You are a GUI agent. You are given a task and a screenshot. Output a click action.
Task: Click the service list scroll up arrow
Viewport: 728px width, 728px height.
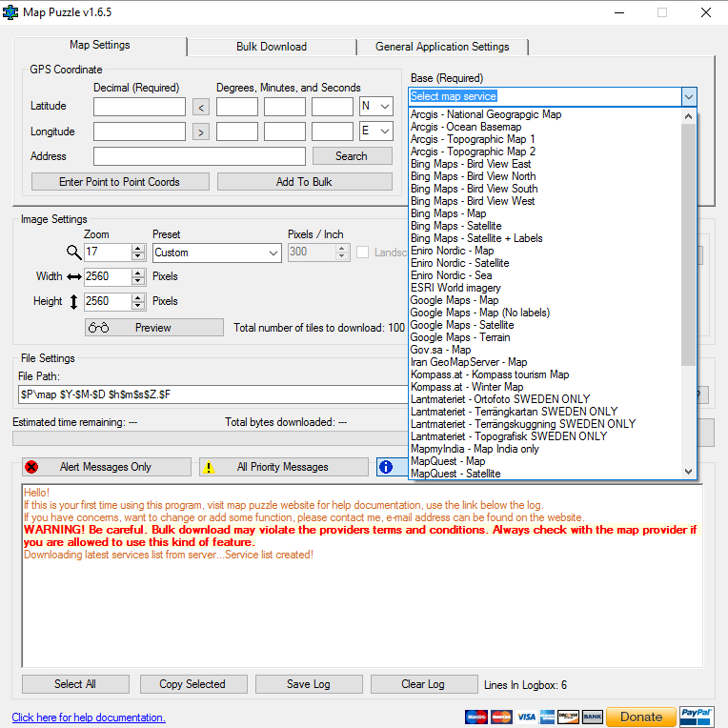(688, 116)
